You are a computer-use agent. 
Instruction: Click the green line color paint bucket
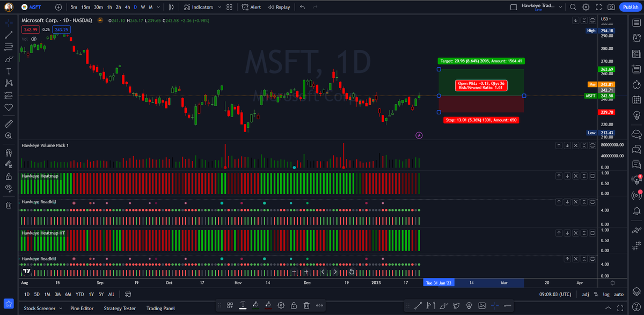pos(255,305)
